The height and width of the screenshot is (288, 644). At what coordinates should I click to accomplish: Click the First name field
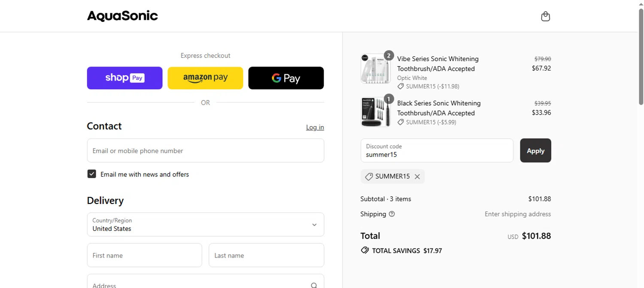tap(144, 255)
